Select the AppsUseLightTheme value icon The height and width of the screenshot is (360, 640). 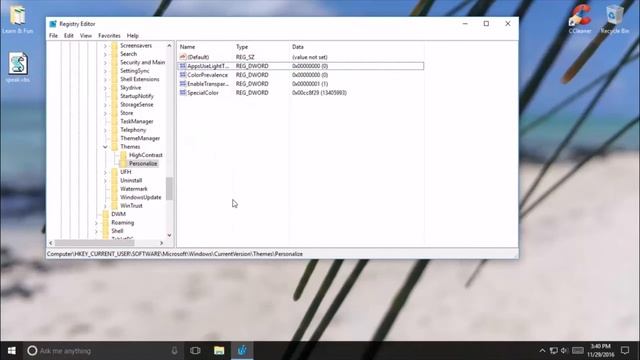coord(183,66)
